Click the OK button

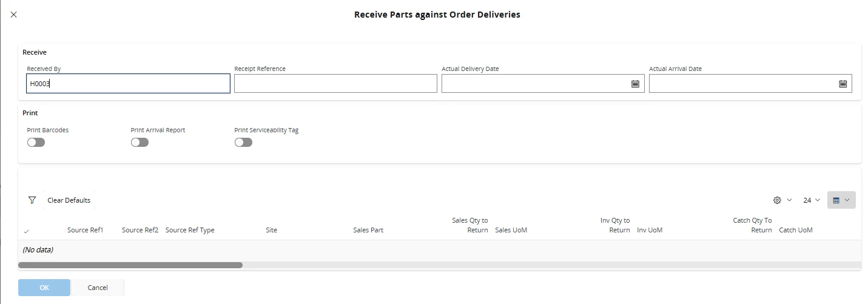click(44, 288)
